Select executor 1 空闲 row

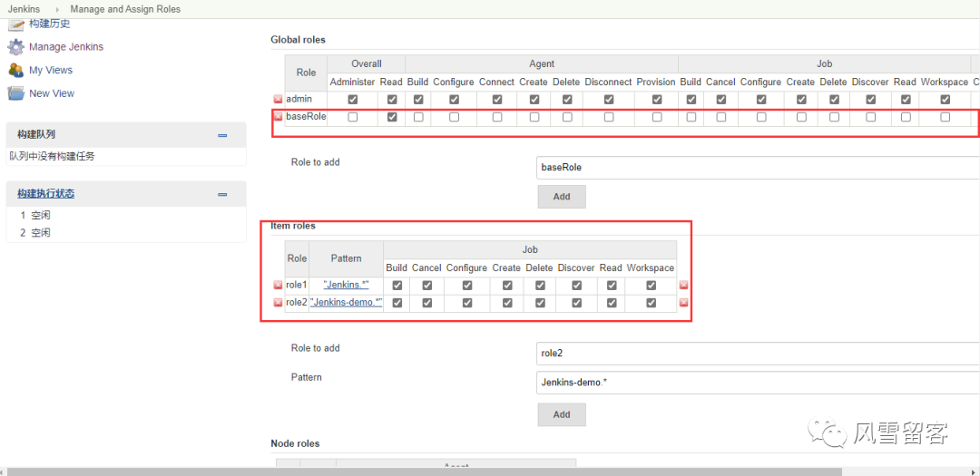point(125,216)
